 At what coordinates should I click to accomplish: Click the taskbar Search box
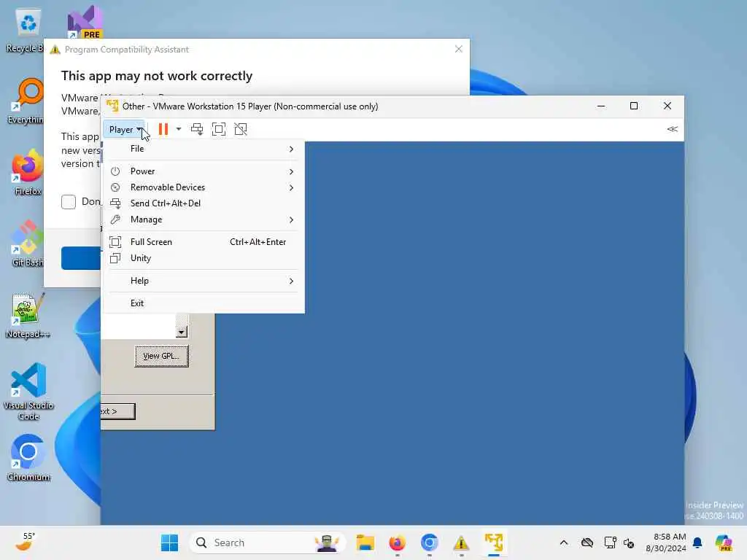pyautogui.click(x=267, y=542)
